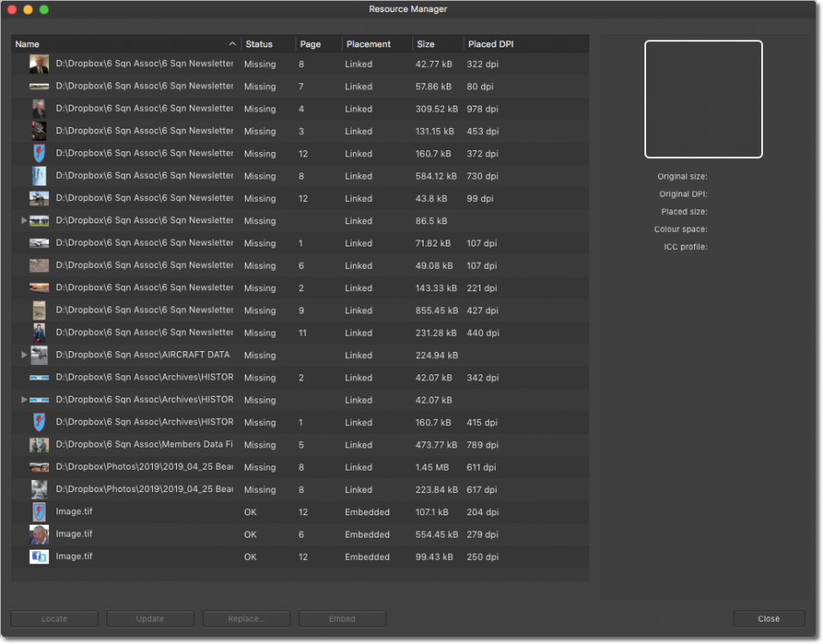Click the Embed button
Image resolution: width=823 pixels, height=644 pixels.
[x=342, y=619]
